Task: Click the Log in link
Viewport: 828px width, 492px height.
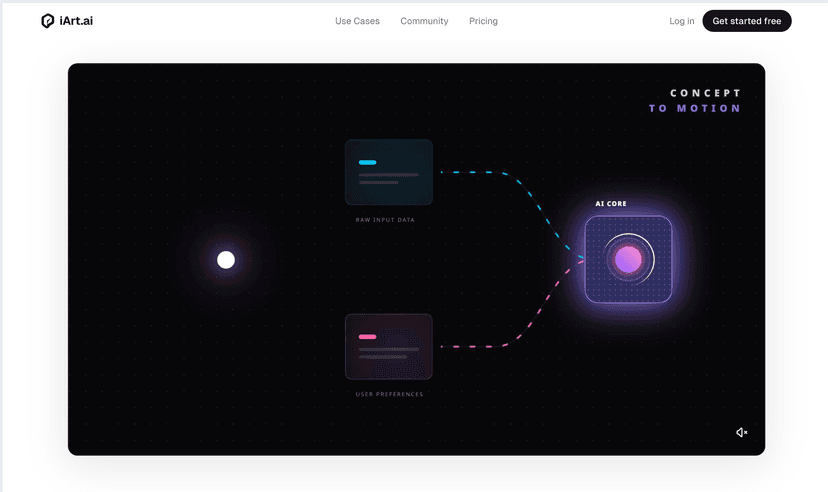Action: point(681,21)
